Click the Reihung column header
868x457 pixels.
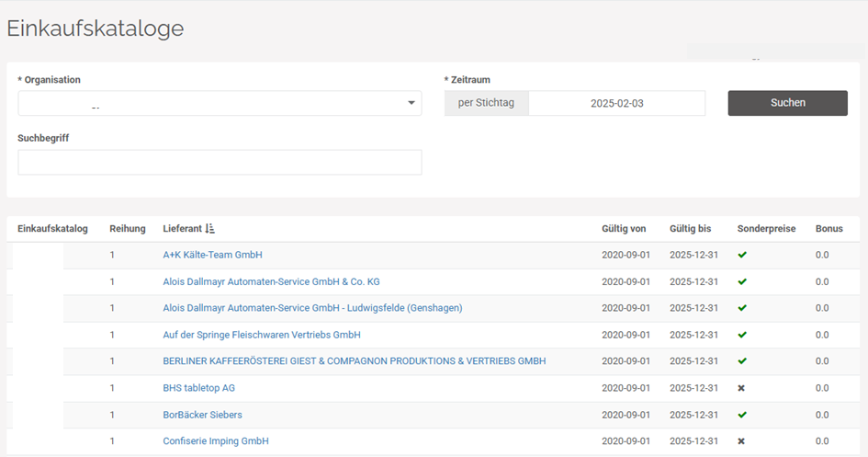pyautogui.click(x=128, y=229)
